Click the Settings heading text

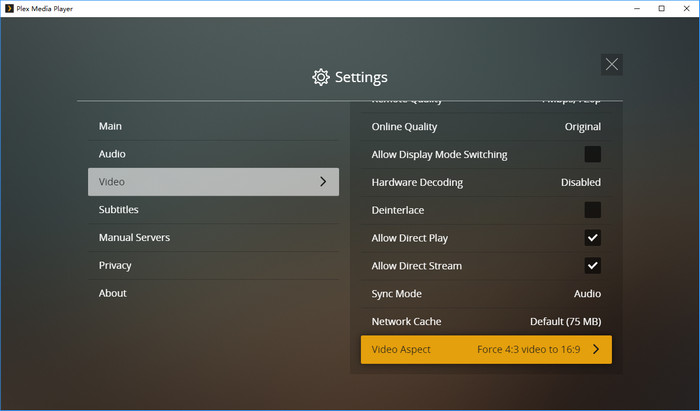(x=361, y=77)
